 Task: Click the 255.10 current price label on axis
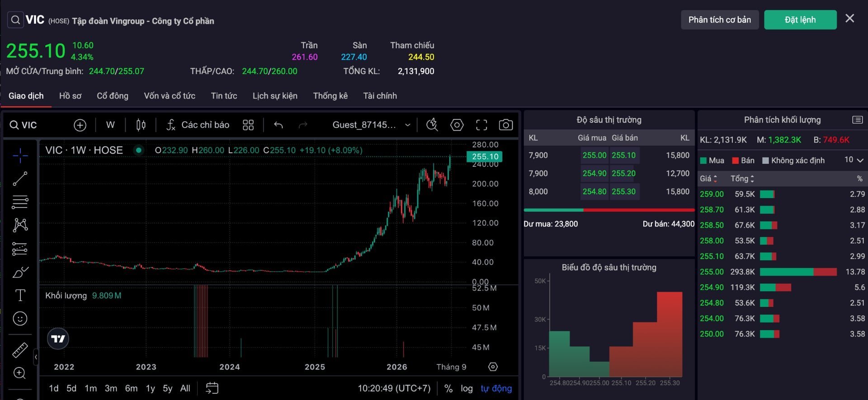coord(485,156)
